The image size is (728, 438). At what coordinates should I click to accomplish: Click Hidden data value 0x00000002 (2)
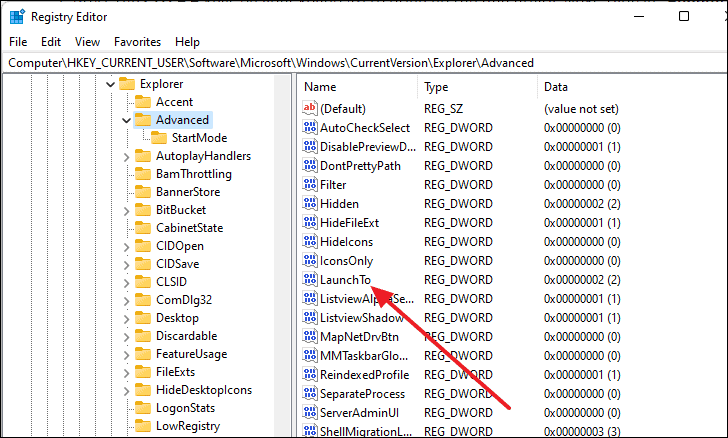pyautogui.click(x=582, y=203)
